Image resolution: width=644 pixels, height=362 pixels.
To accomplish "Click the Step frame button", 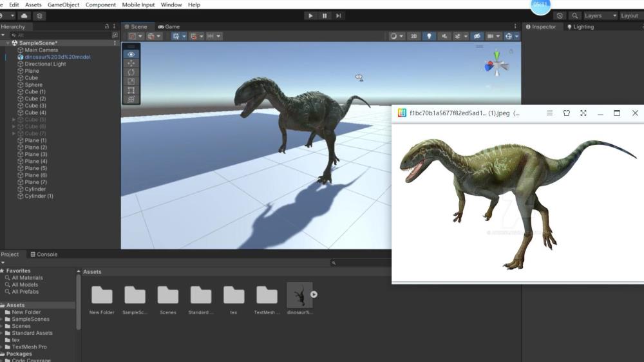I will [339, 15].
